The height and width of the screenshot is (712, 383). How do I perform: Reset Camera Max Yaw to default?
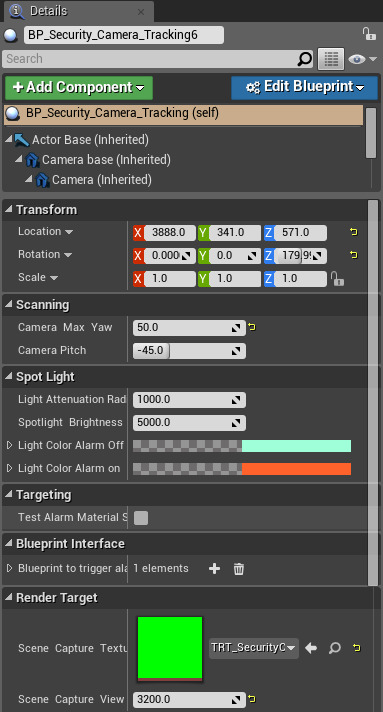pos(252,327)
